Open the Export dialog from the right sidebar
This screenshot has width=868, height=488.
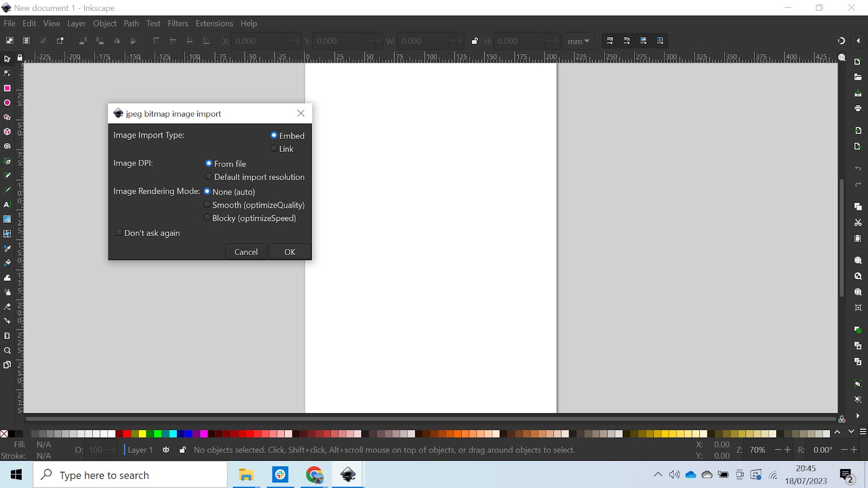[x=858, y=146]
